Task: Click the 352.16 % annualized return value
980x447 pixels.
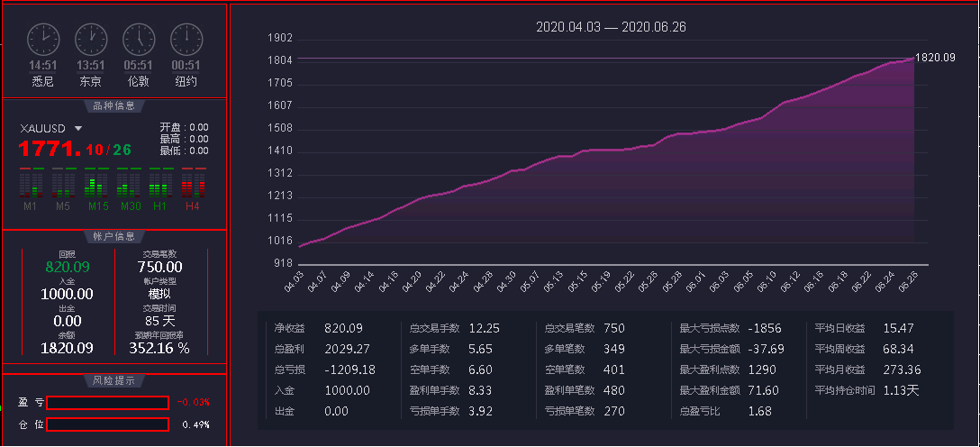Action: [159, 348]
